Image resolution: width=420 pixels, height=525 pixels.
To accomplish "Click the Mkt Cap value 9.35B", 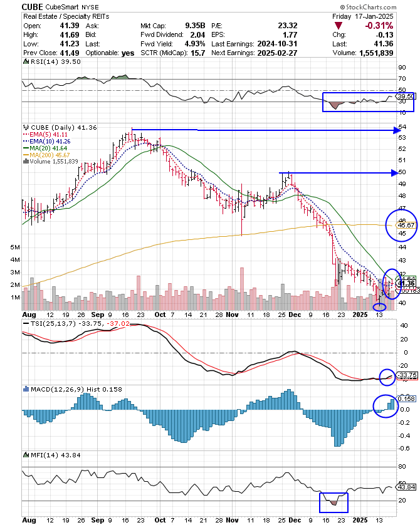I will click(195, 26).
